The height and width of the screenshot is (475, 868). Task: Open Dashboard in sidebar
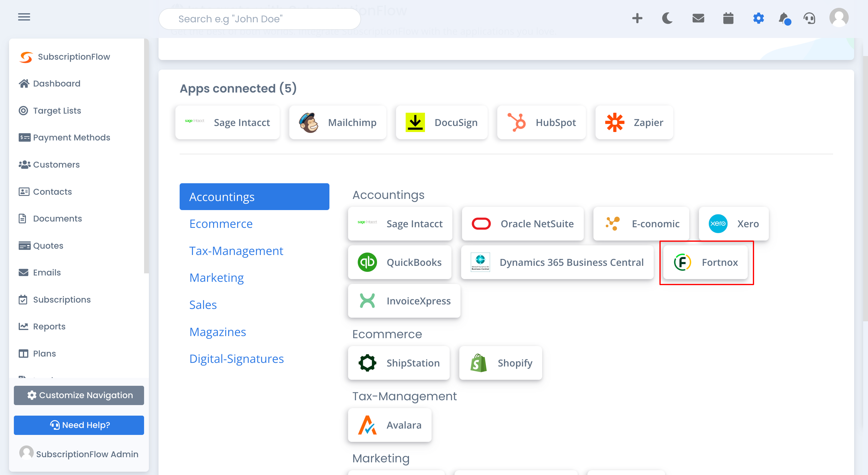(x=50, y=83)
